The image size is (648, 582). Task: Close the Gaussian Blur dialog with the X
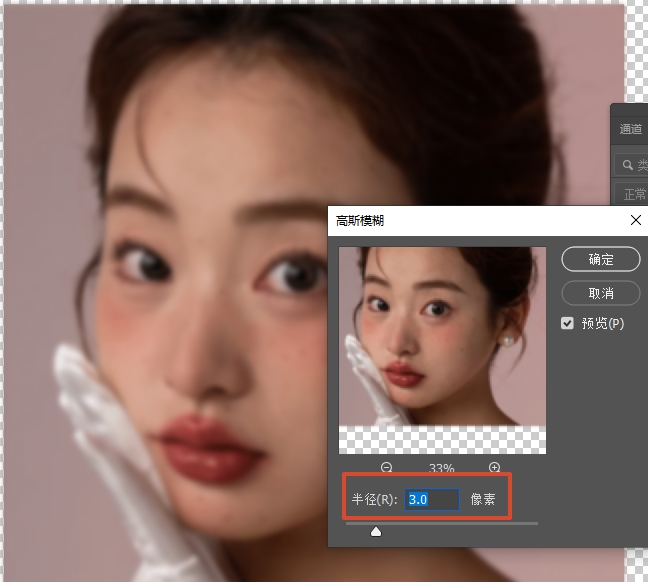coord(634,220)
